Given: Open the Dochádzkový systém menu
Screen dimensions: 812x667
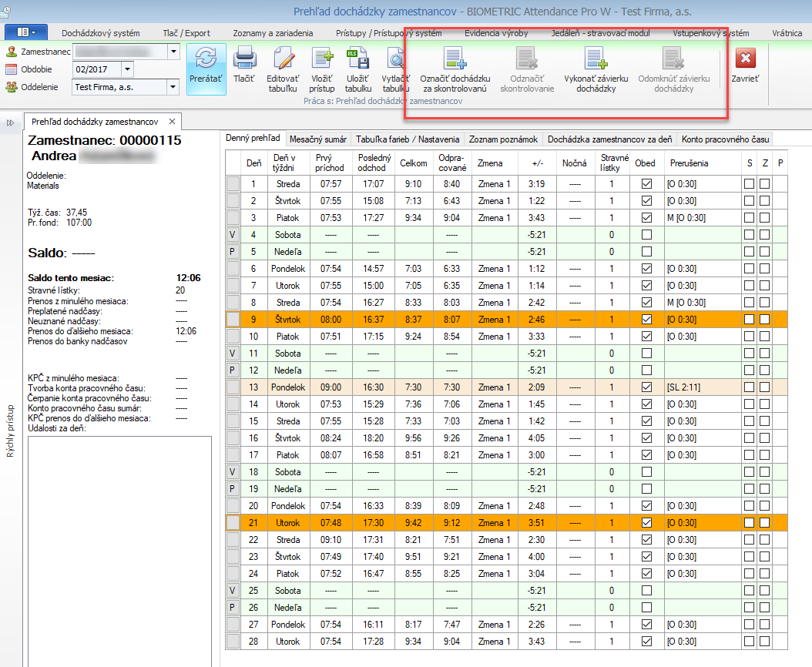Looking at the screenshot, I should tap(100, 33).
